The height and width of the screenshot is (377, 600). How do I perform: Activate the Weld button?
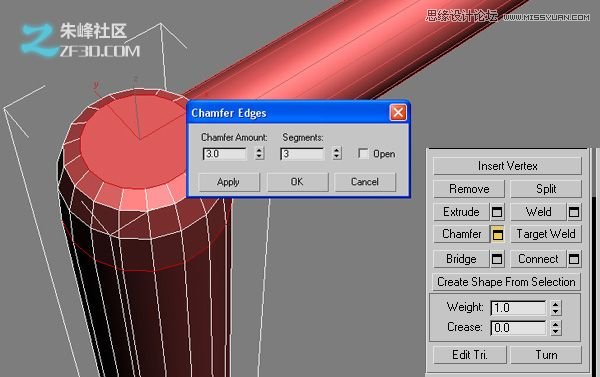(x=538, y=212)
